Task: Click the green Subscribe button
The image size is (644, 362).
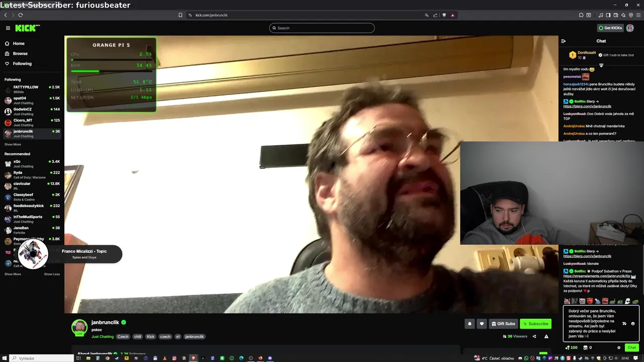Action: pos(535,324)
